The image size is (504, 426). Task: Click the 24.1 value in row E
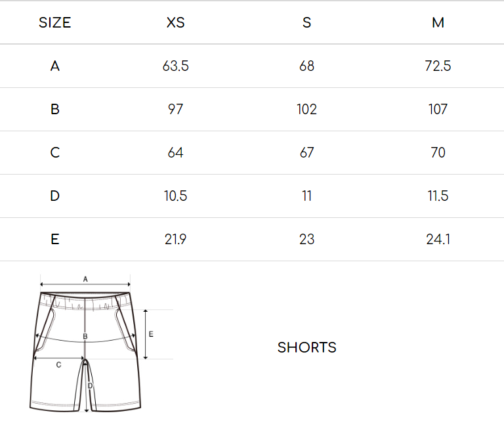[438, 239]
